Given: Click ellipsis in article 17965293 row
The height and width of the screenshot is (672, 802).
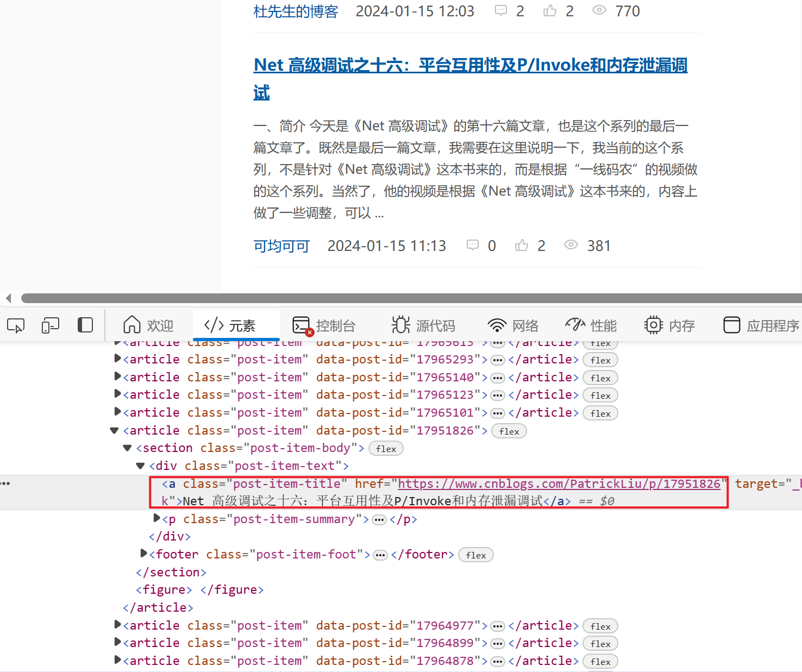Looking at the screenshot, I should click(x=498, y=360).
